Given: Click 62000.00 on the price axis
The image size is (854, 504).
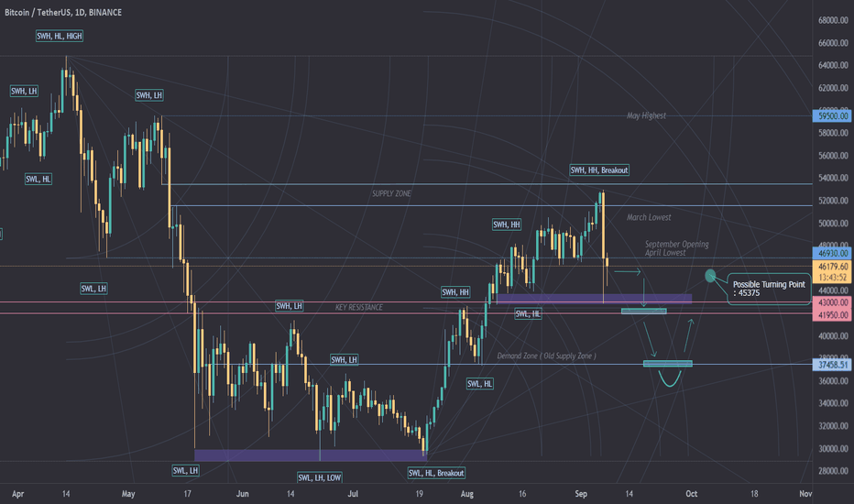Looking at the screenshot, I should [833, 88].
